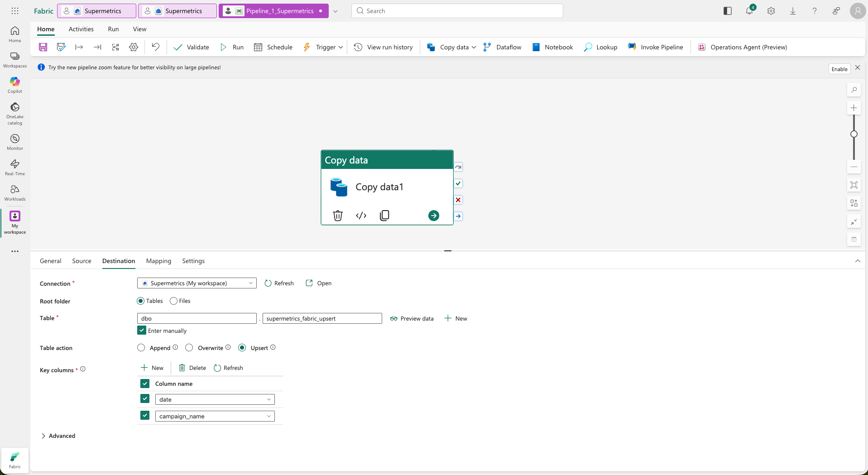Select the Overwrite table action
The height and width of the screenshot is (475, 868).
coord(189,348)
